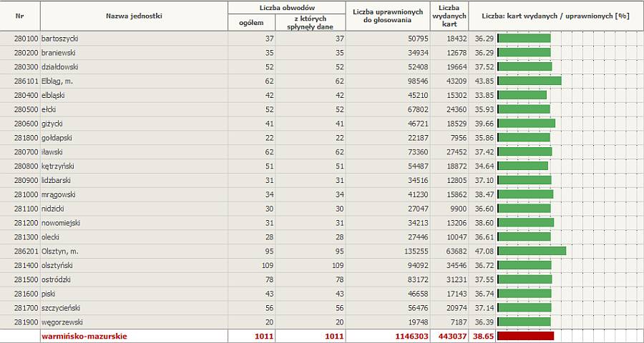This screenshot has height=343, width=644.
Task: Click the green turnout bar for giżycki
Action: [526, 123]
